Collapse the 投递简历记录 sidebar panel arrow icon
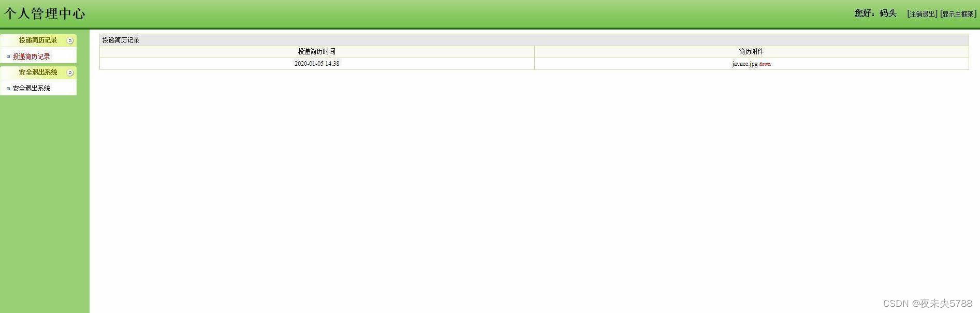The image size is (980, 313). (x=70, y=40)
